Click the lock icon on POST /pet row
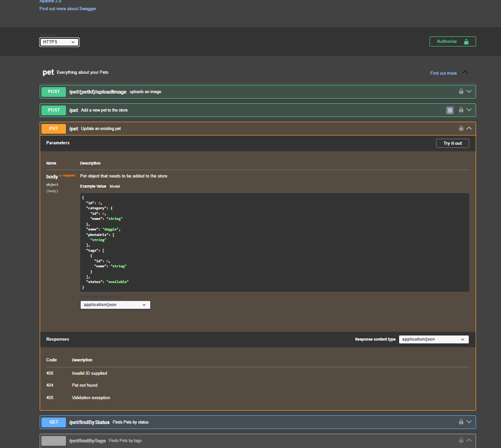The width and height of the screenshot is (501, 448). coord(461,110)
